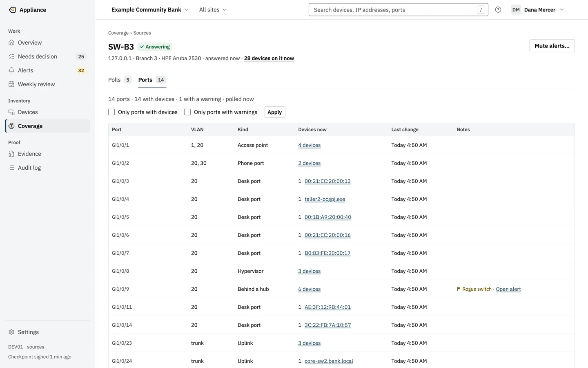Click the Evidence document icon
This screenshot has width=588, height=368.
tap(11, 154)
